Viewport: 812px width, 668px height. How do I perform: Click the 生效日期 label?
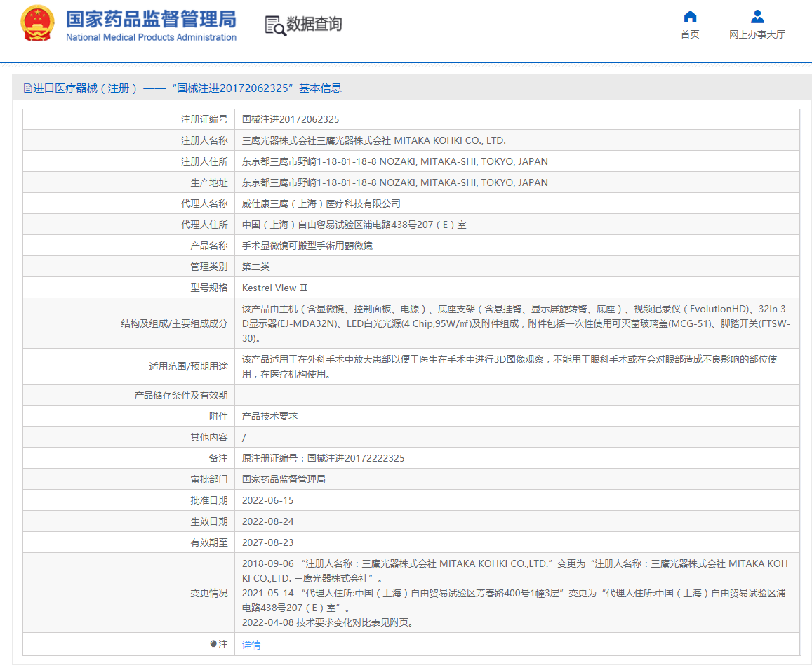[208, 521]
